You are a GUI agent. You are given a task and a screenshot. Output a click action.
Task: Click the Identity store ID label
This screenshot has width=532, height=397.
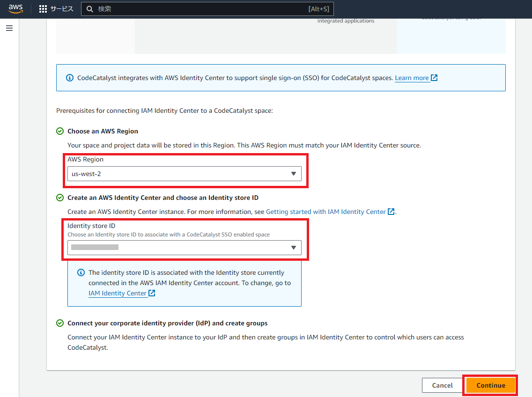(91, 226)
